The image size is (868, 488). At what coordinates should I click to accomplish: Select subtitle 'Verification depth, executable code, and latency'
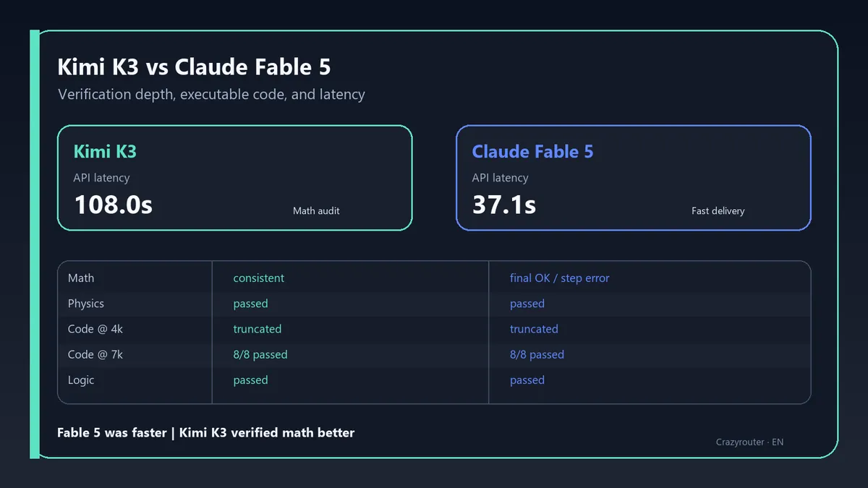pyautogui.click(x=211, y=95)
